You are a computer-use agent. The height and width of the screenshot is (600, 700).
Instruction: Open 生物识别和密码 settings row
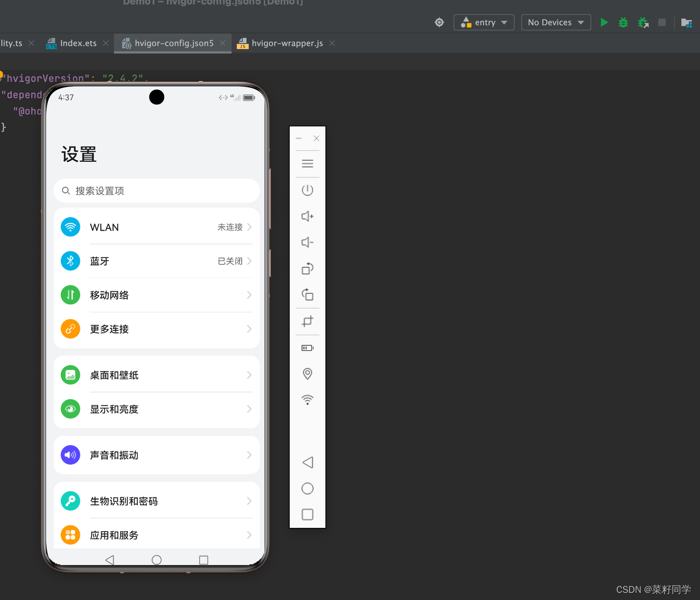[x=156, y=501]
